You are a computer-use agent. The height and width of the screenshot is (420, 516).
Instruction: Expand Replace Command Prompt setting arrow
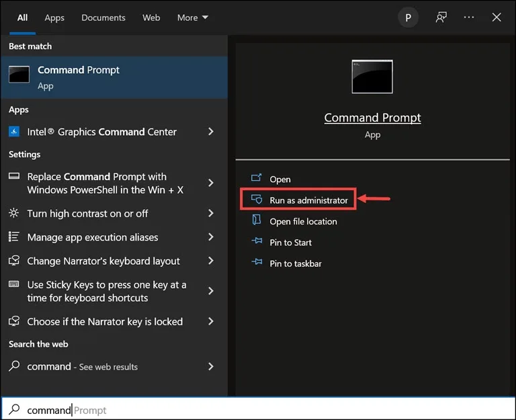(x=211, y=183)
